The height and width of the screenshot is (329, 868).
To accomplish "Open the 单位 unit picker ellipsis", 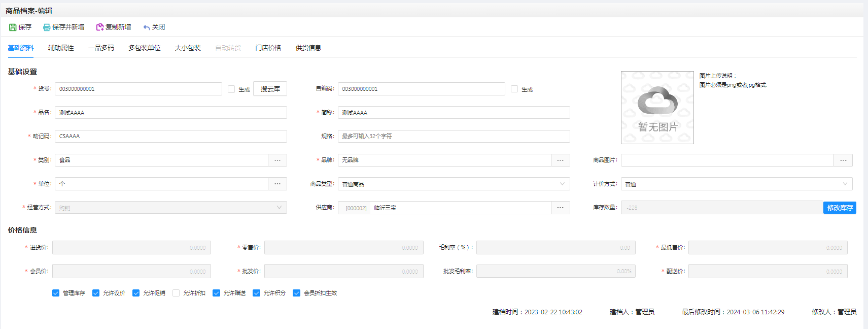I will pyautogui.click(x=277, y=184).
